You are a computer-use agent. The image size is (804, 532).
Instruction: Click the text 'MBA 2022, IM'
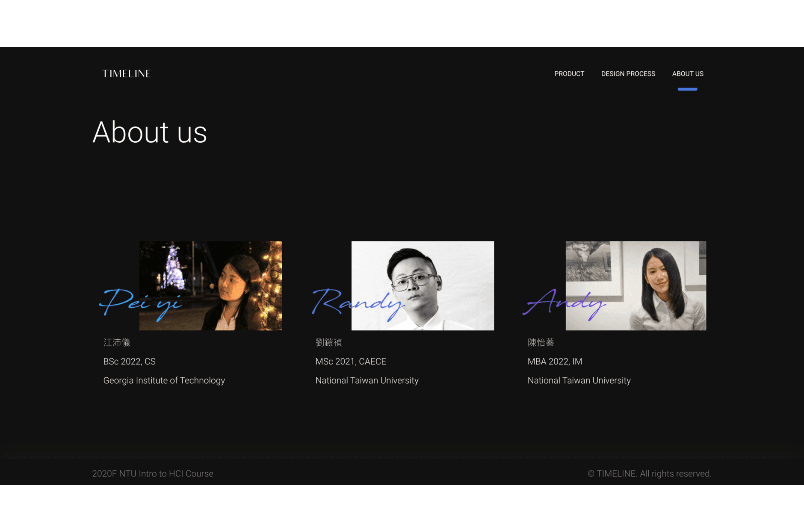pyautogui.click(x=555, y=362)
